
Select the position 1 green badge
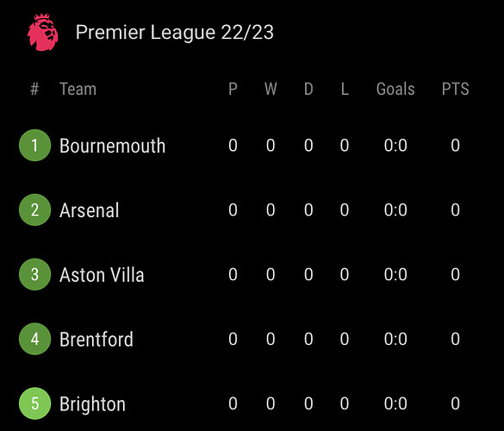point(34,145)
